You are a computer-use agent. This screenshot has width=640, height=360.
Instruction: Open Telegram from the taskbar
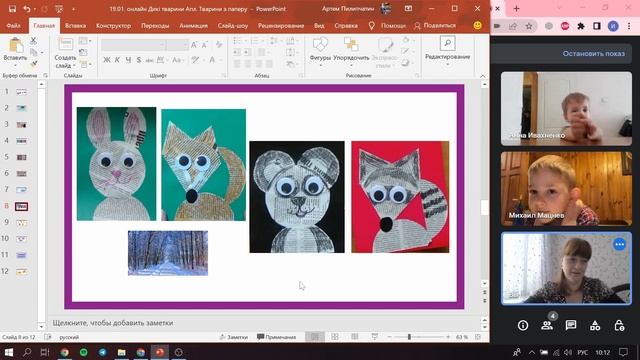tap(102, 352)
